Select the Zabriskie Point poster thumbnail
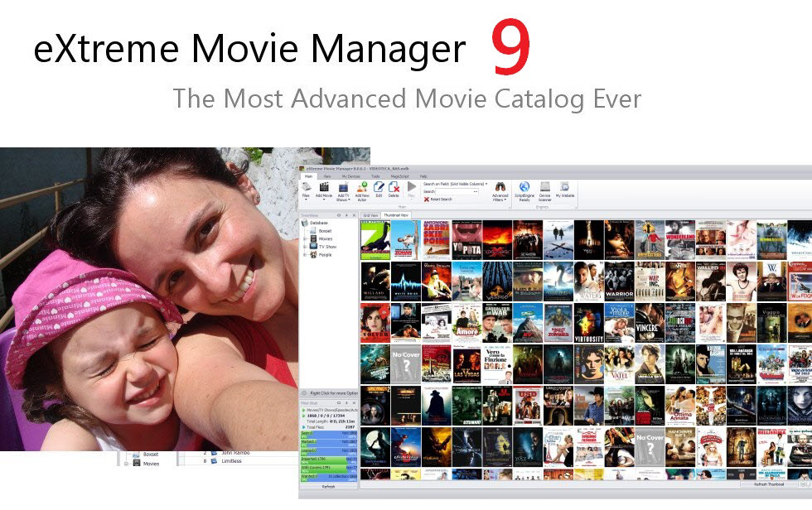Screen dimensions: 812x510 tap(436, 240)
